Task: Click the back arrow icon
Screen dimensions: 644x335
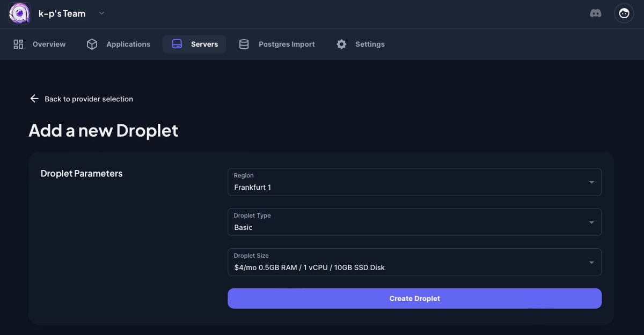Action: pos(34,99)
